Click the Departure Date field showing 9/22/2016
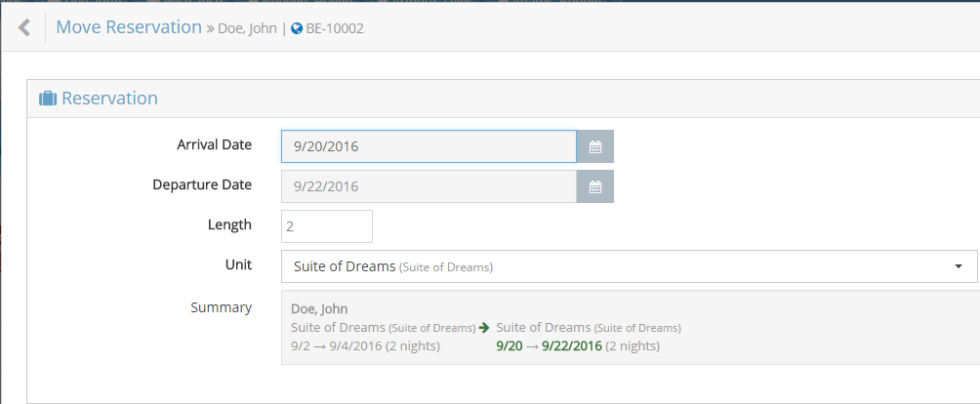Viewport: 980px width, 404px height. (429, 186)
